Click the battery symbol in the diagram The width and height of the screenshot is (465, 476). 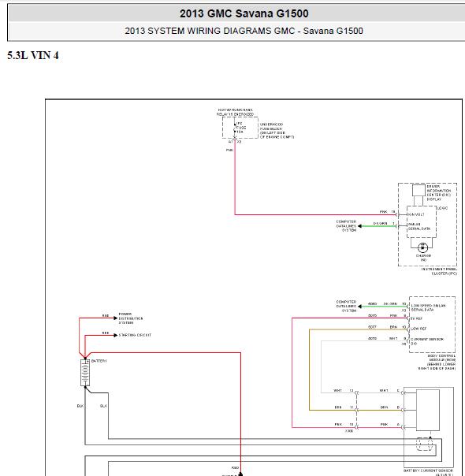pyautogui.click(x=85, y=373)
